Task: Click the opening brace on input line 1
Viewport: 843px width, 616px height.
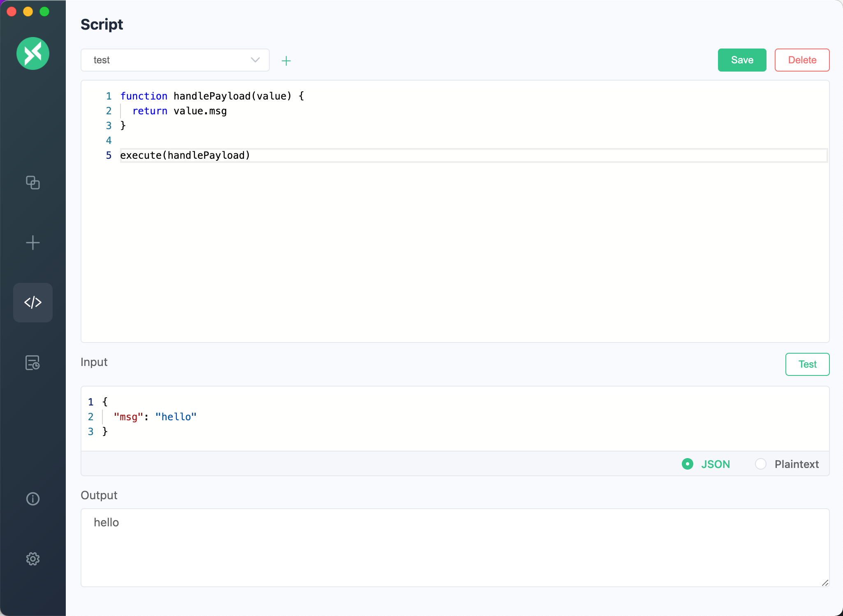Action: tap(105, 402)
